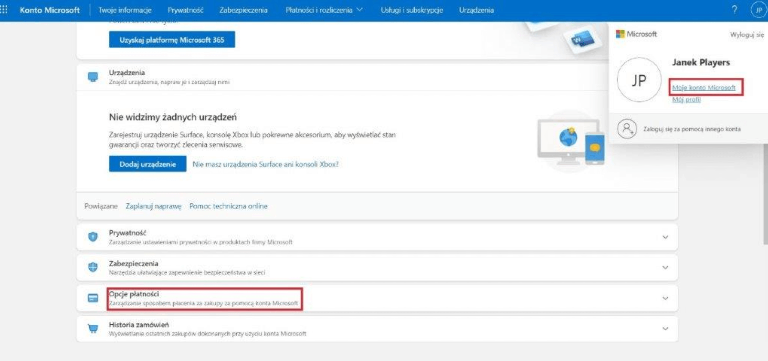Click the page vertical scrollbar
Screen dimensions: 768x361
(765, 195)
